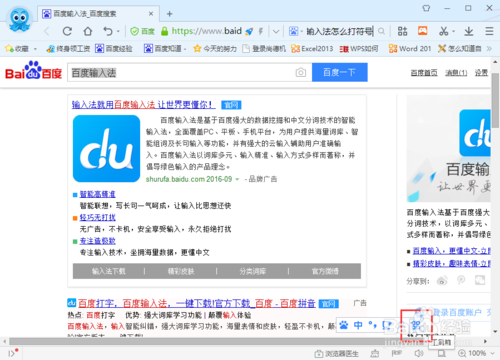Viewport: 500px width, 360px height.
Task: Click the 收藏 favorites star
Action: [x=9, y=49]
